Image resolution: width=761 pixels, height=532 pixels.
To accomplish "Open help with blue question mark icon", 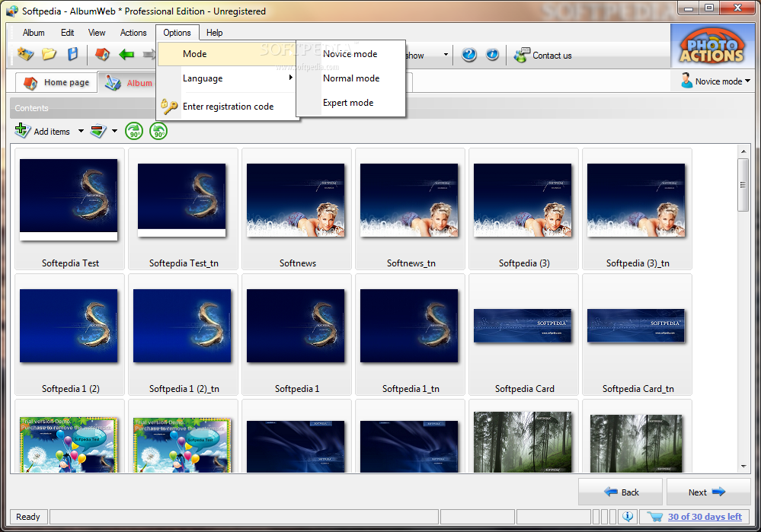I will click(468, 54).
